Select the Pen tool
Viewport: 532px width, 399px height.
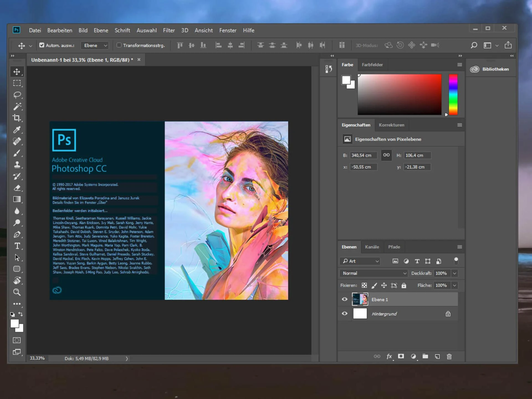(17, 234)
